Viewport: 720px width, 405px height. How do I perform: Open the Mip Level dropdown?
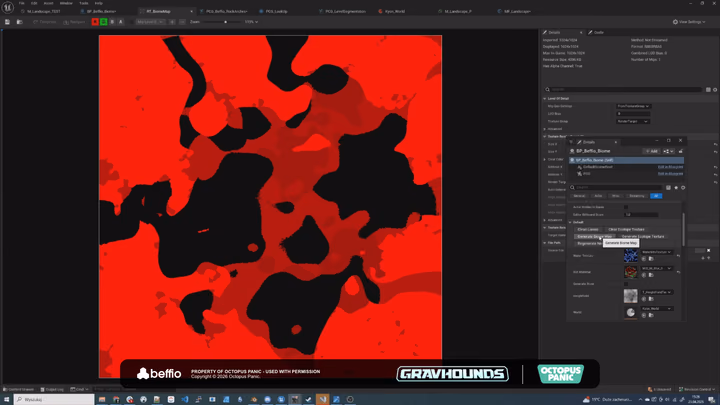pyautogui.click(x=150, y=22)
